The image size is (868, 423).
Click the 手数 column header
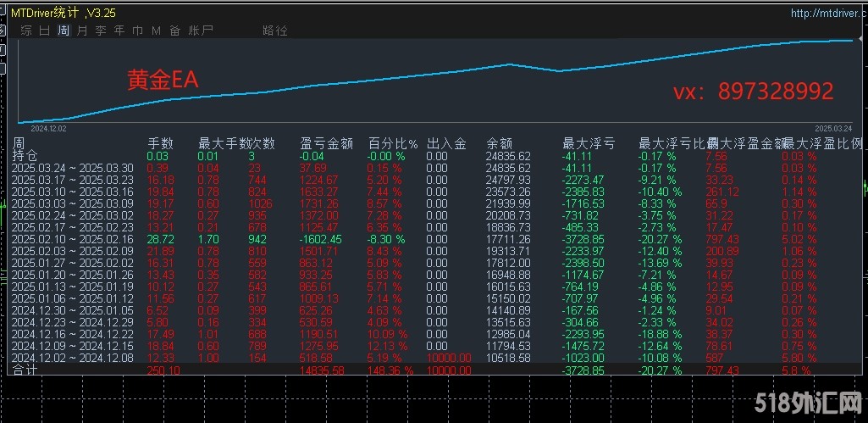point(160,143)
